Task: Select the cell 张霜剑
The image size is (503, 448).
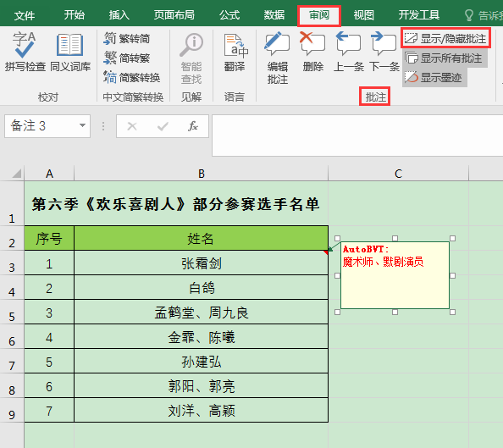Action: [202, 263]
